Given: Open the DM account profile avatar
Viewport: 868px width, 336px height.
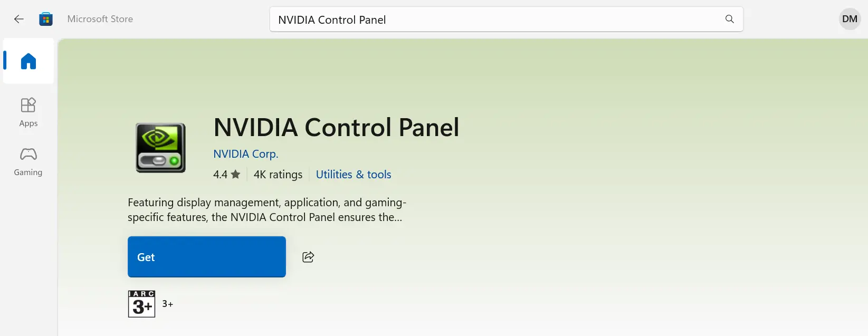Looking at the screenshot, I should pyautogui.click(x=850, y=19).
